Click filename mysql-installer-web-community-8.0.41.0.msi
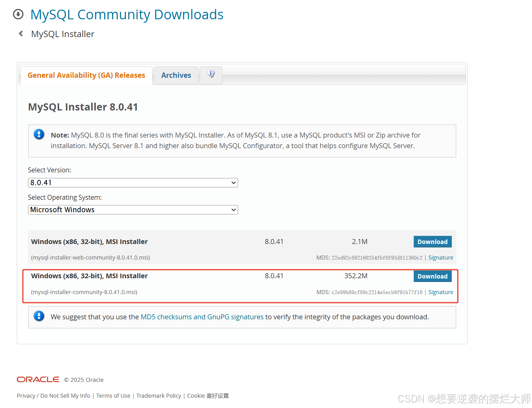532x408 pixels. point(91,258)
